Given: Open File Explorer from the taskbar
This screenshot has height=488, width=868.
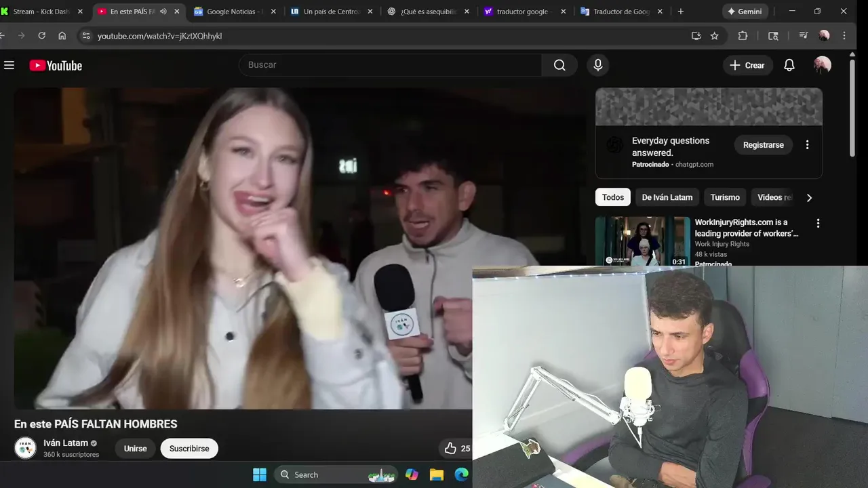Looking at the screenshot, I should pyautogui.click(x=437, y=474).
